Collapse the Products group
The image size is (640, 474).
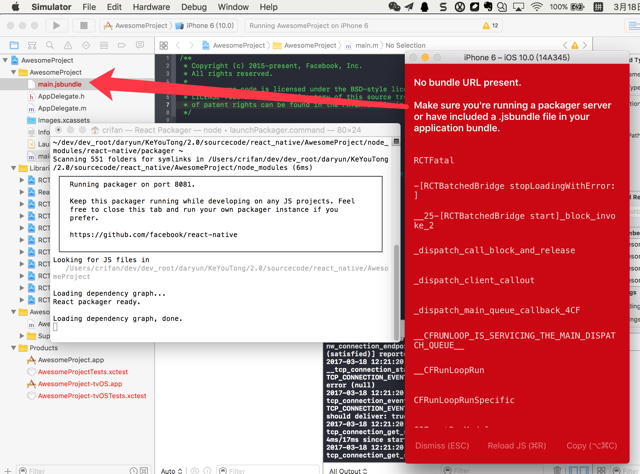[x=13, y=348]
